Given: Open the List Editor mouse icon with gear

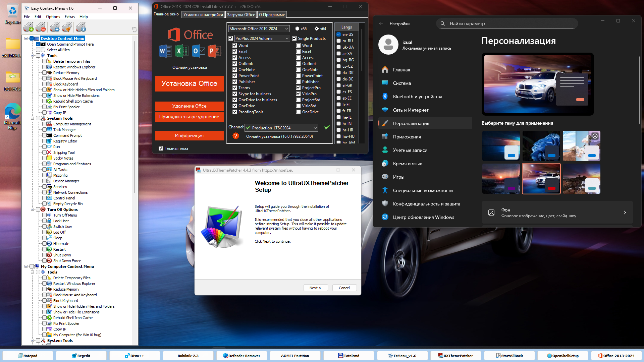Looking at the screenshot, I should tap(55, 27).
